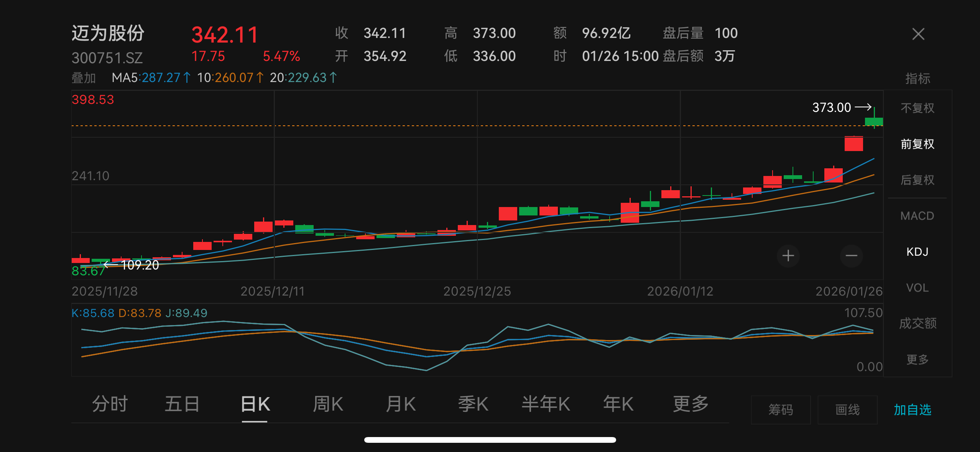This screenshot has width=980, height=452.
Task: Open 更多 timeframe options
Action: point(691,404)
